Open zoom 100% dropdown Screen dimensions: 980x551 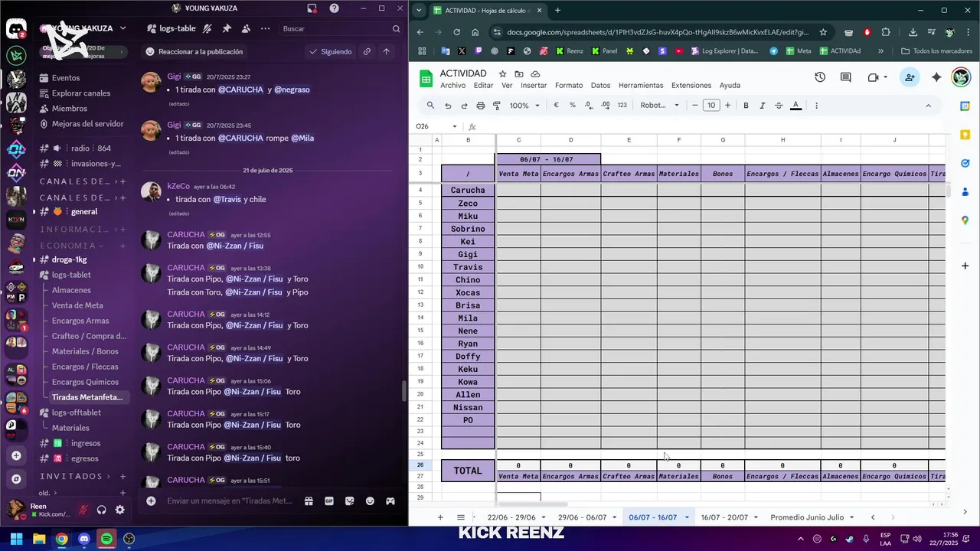coord(524,106)
